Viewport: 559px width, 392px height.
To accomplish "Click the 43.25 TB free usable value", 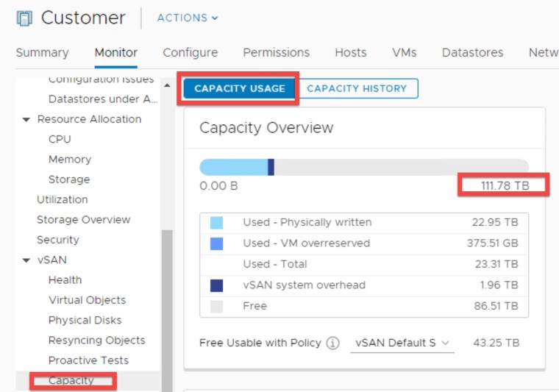I will click(496, 343).
